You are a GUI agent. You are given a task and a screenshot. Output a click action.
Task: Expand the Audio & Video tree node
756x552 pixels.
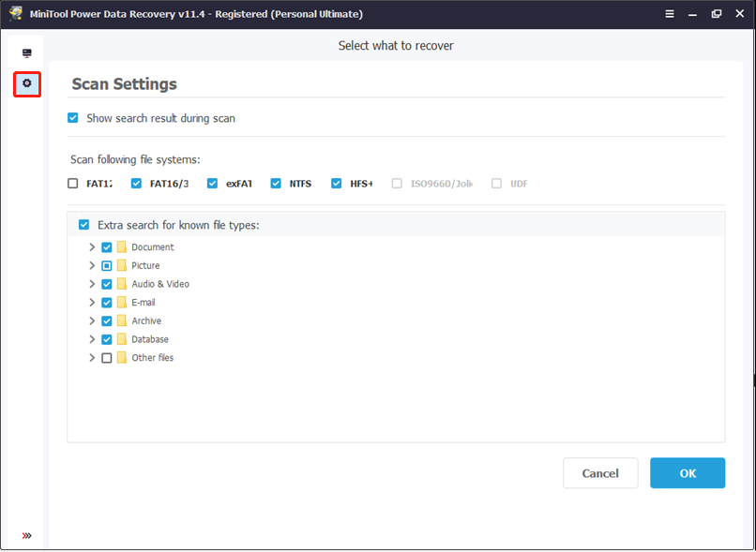click(x=92, y=284)
